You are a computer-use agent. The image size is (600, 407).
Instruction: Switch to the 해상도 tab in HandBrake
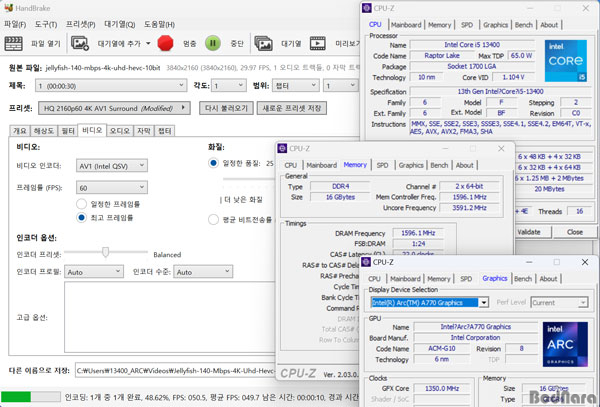44,131
